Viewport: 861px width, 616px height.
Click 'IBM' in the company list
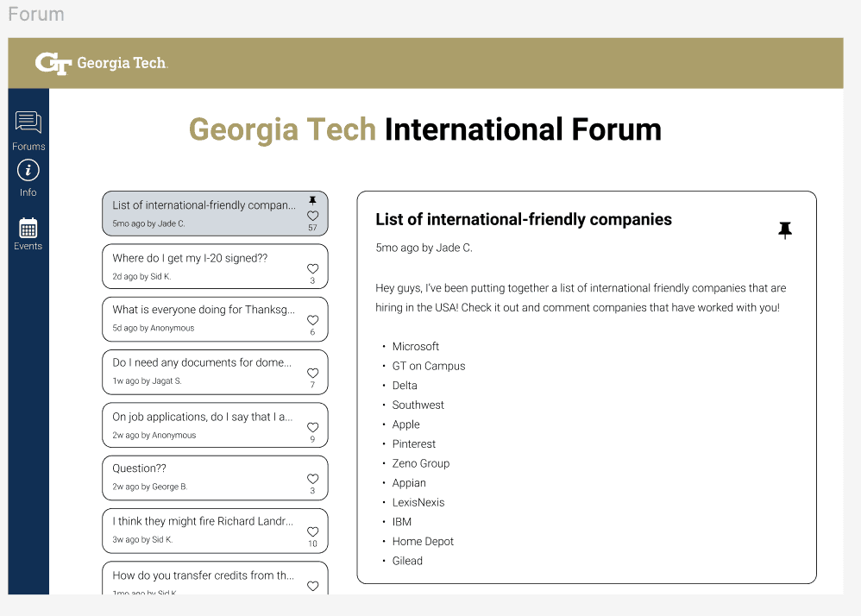point(401,522)
